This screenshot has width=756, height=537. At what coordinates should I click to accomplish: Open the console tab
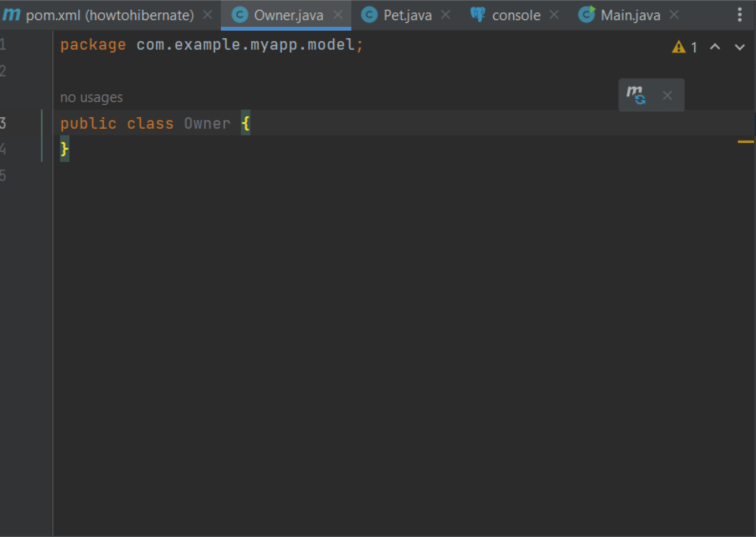(x=516, y=15)
